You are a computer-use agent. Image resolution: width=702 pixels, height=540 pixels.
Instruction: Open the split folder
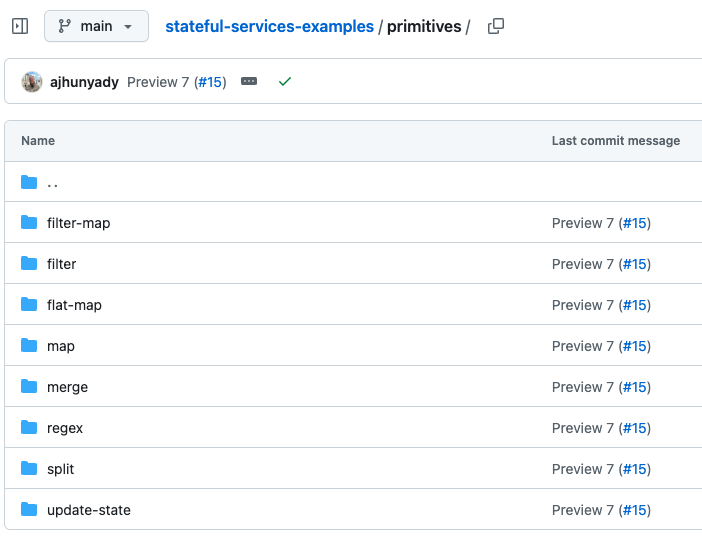60,469
